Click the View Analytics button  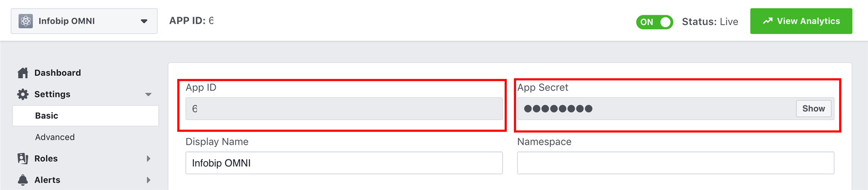tap(801, 21)
